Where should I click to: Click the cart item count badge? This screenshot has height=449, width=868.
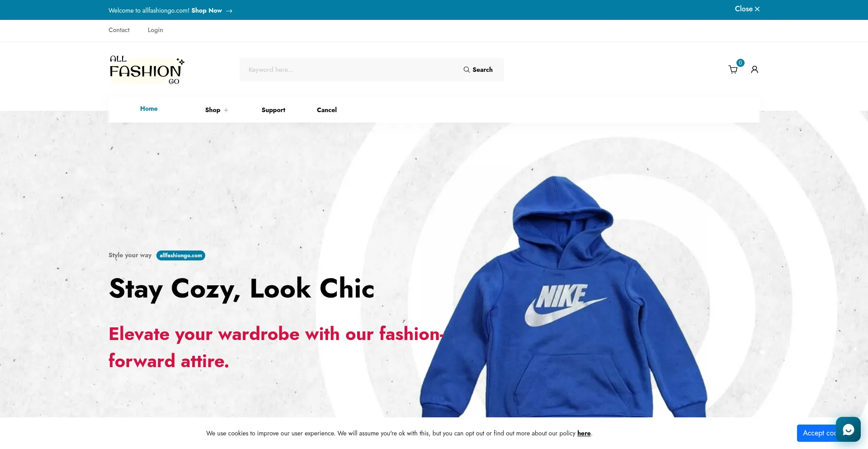740,63
